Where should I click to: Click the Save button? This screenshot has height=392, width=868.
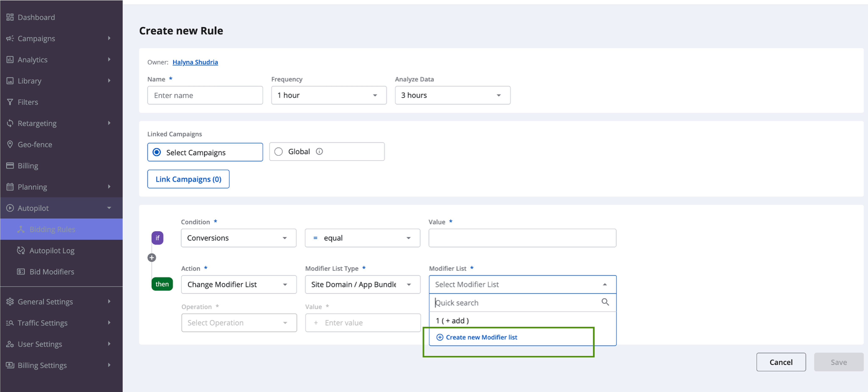pyautogui.click(x=839, y=362)
